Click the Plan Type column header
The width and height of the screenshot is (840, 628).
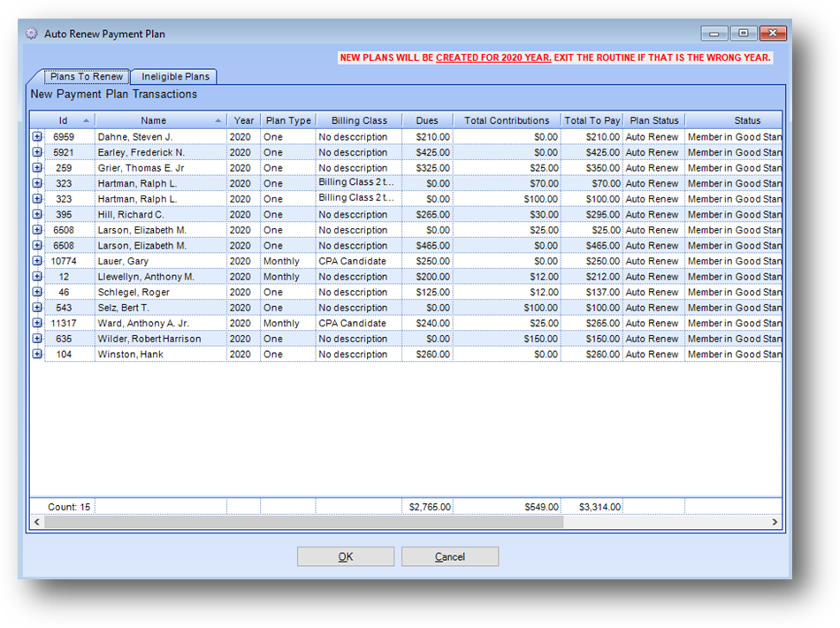click(288, 120)
